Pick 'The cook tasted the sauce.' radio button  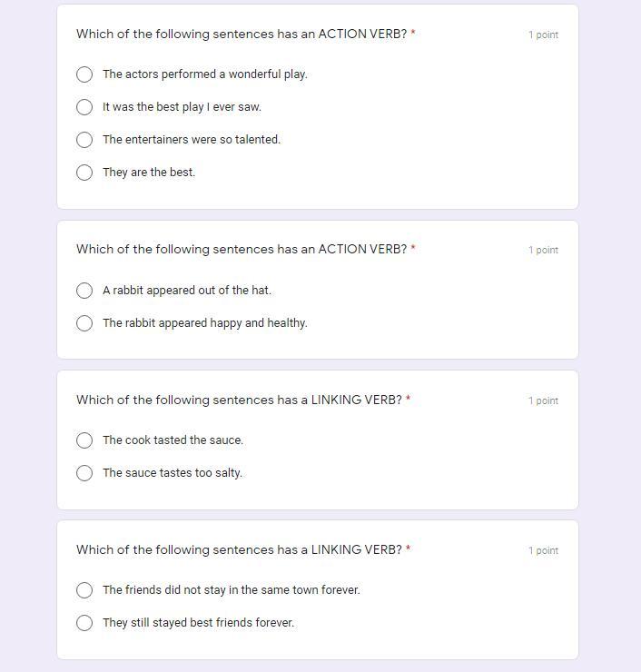tap(84, 440)
